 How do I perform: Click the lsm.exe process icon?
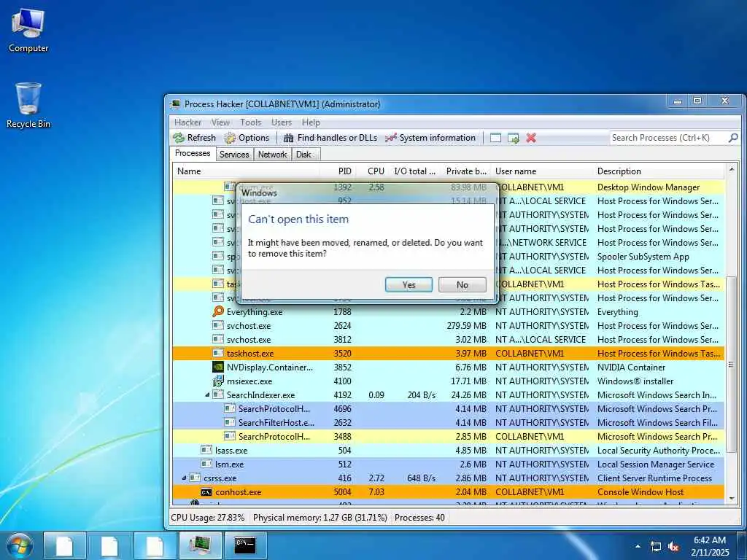click(x=206, y=464)
